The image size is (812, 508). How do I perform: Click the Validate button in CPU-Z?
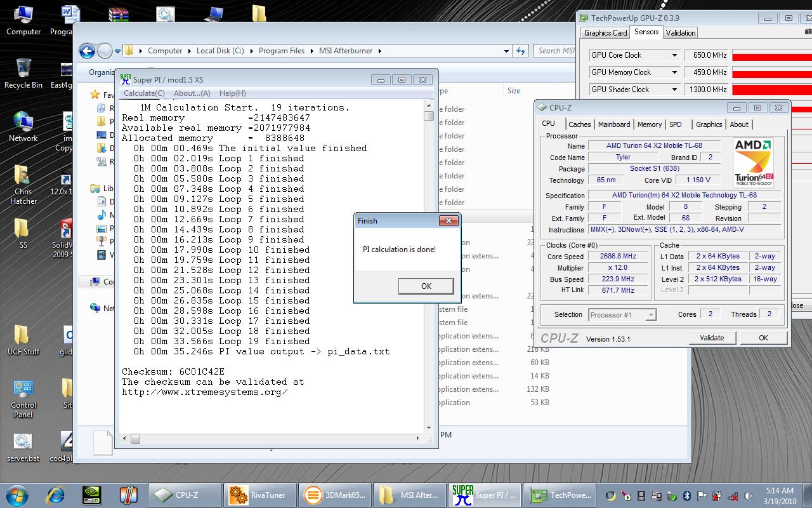click(712, 338)
